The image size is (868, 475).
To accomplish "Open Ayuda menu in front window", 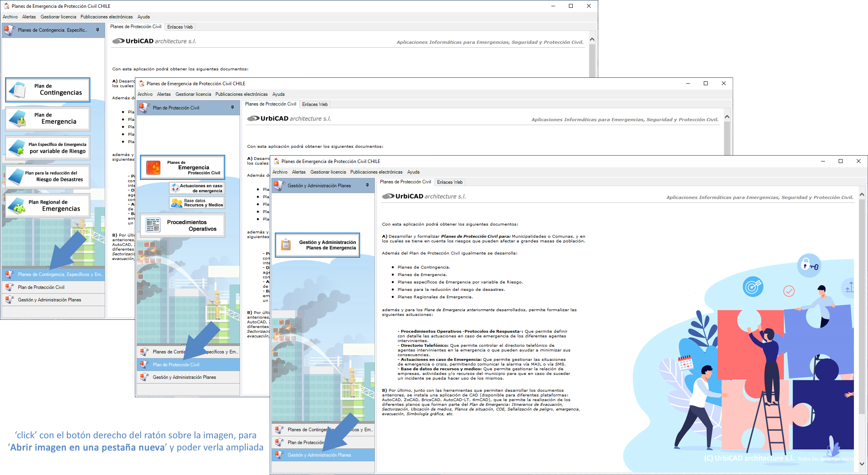I will tap(413, 172).
